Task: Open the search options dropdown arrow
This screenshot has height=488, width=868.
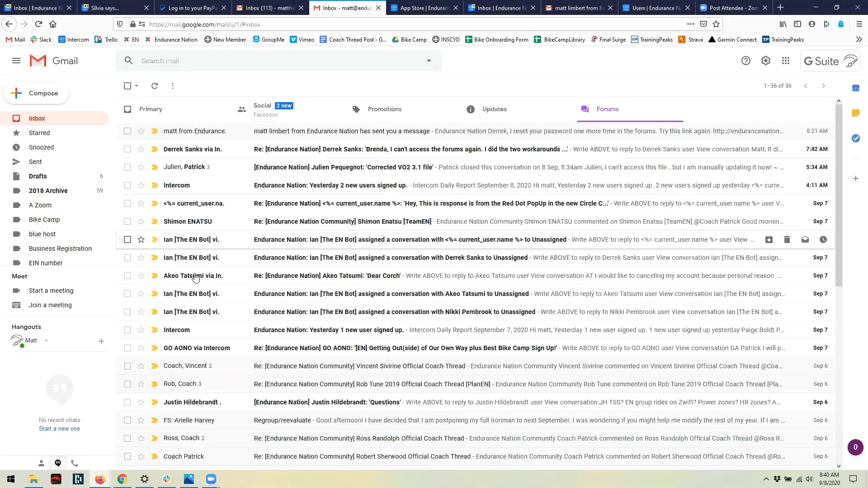Action: pos(428,60)
